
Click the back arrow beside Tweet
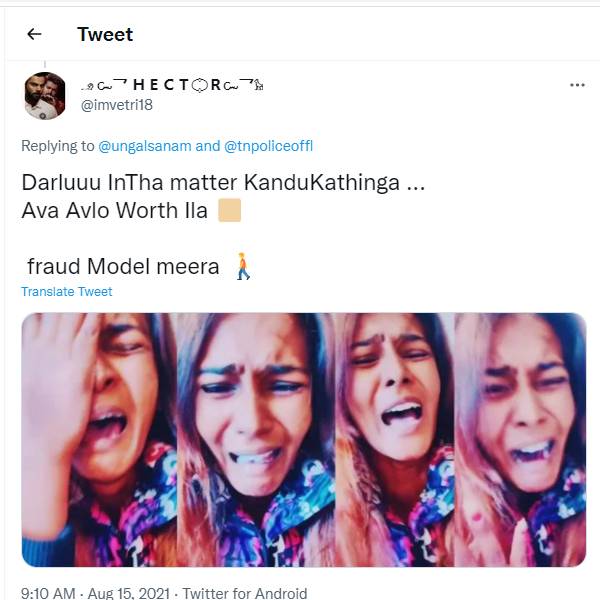pyautogui.click(x=34, y=34)
